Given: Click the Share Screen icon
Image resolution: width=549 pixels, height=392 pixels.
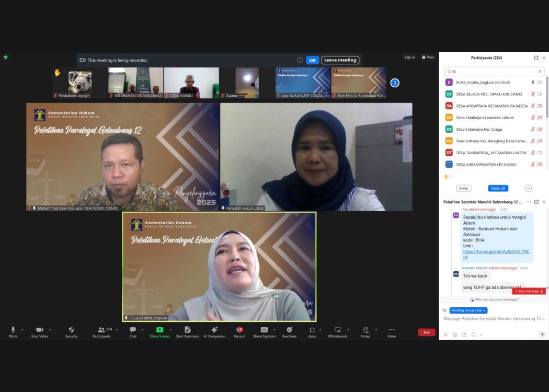Looking at the screenshot, I should 159,330.
